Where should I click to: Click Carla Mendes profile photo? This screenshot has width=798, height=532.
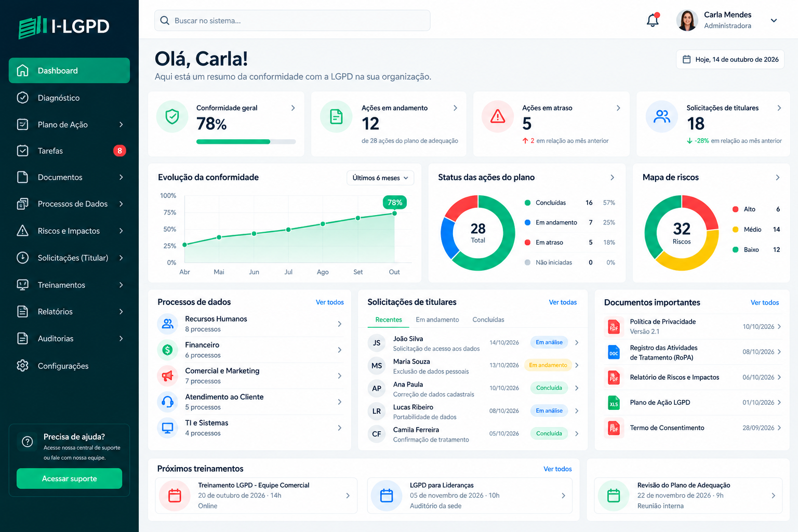point(687,20)
